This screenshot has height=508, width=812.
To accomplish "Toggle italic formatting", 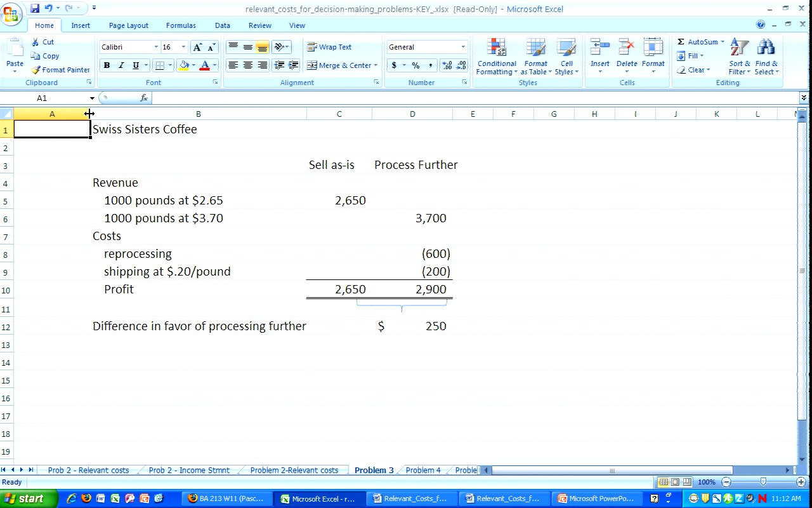I will 121,65.
